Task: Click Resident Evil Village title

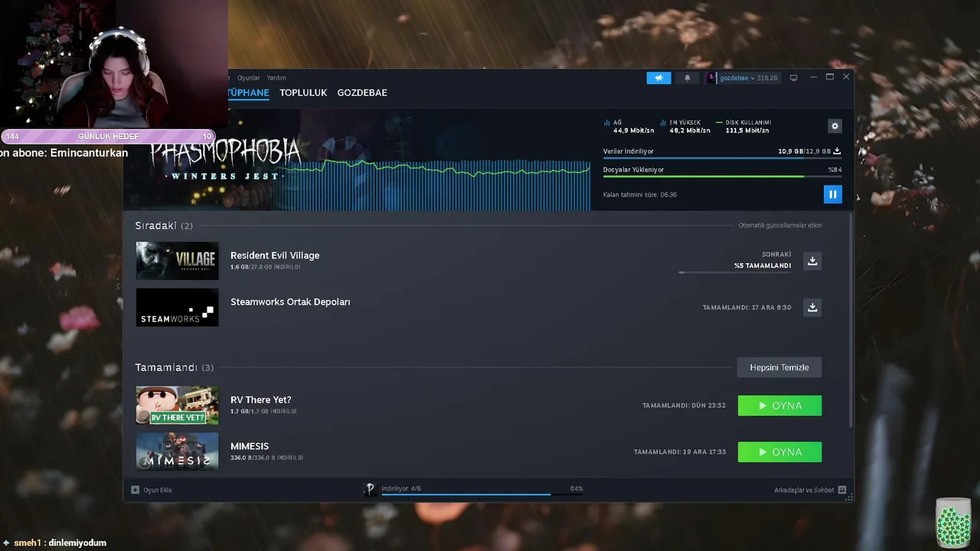Action: tap(275, 256)
